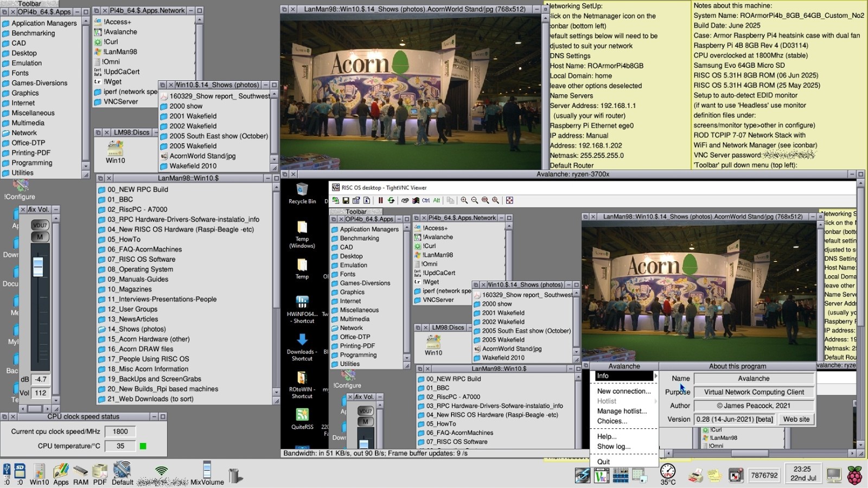Click the Web site button in About this program
Viewport: 868px width, 488px height.
(796, 419)
